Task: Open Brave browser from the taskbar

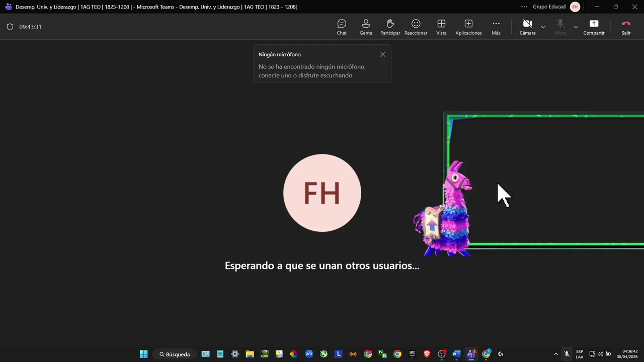Action: [427, 354]
